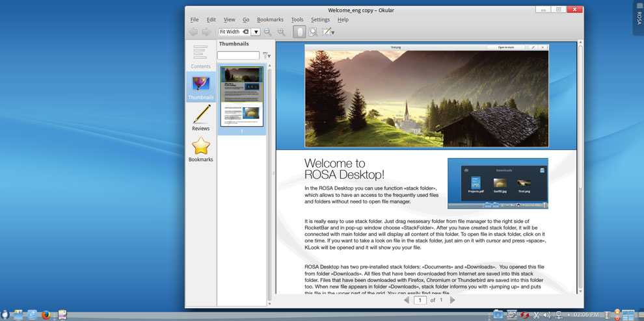Open the Go menu

246,19
